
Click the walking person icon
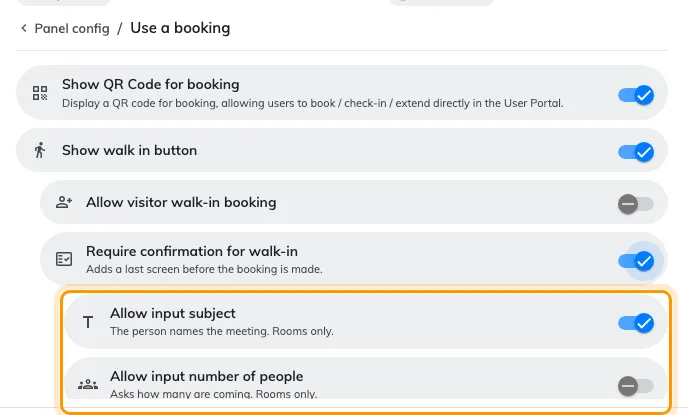pyautogui.click(x=39, y=150)
